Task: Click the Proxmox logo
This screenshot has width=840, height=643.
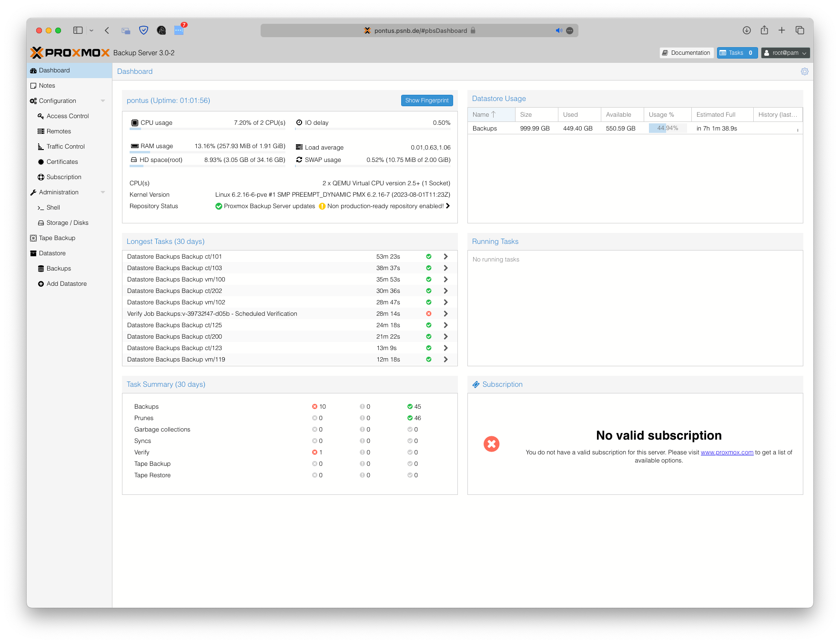Action: pos(70,52)
